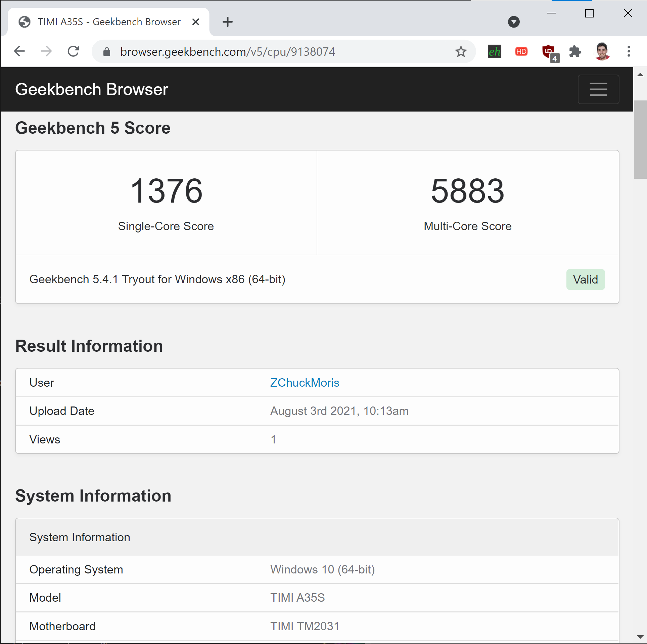Open the Extensions puzzle-piece menu
Image resolution: width=647 pixels, height=644 pixels.
[575, 51]
